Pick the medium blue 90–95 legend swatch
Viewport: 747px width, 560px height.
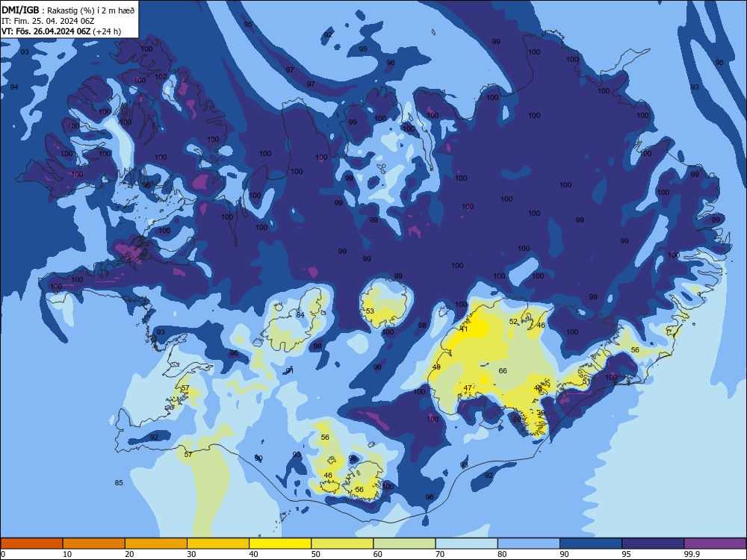[591, 544]
